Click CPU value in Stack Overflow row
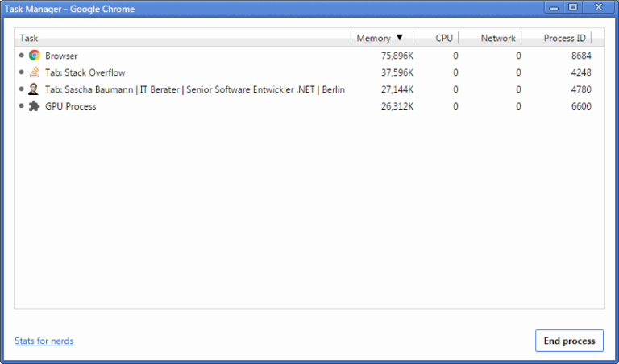619x364 pixels. tap(455, 72)
